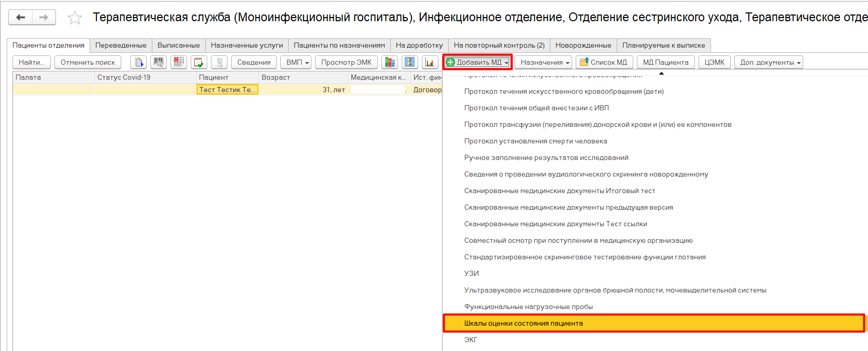Switch to the Выписанные tab
The image size is (868, 351).
pyautogui.click(x=178, y=46)
